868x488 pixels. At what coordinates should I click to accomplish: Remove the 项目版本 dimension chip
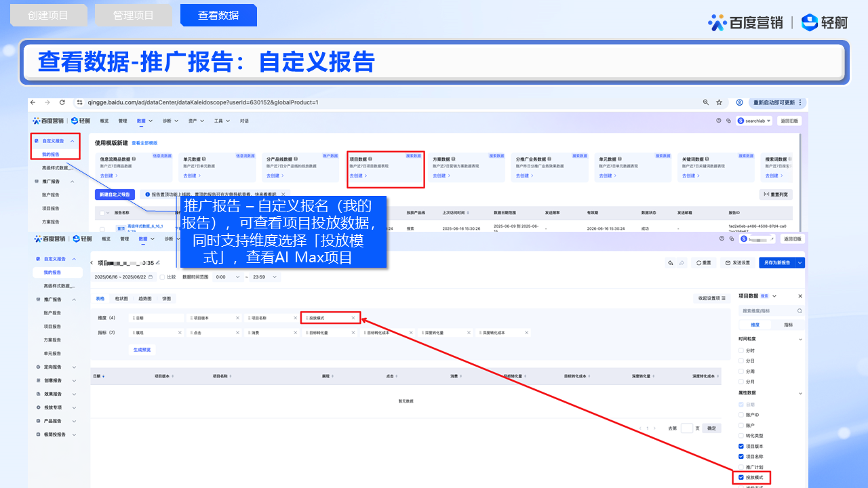(237, 318)
